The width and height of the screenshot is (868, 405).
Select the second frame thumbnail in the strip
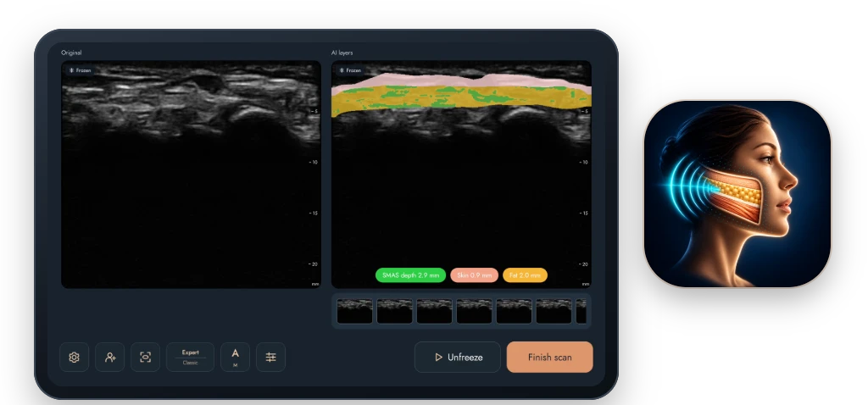tap(395, 312)
